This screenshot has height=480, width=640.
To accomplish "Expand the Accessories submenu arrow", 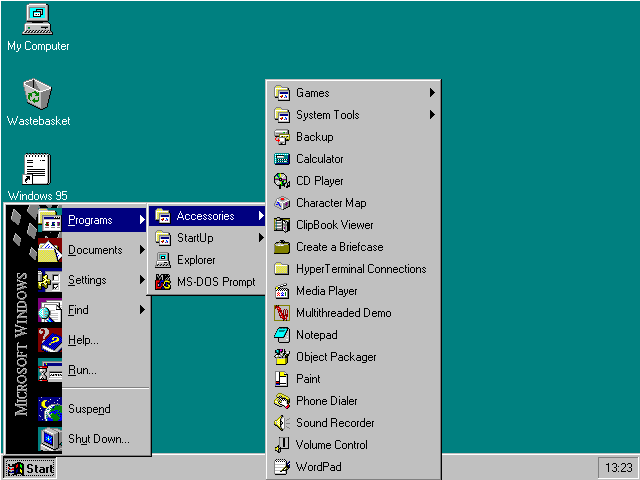I will pos(261,216).
